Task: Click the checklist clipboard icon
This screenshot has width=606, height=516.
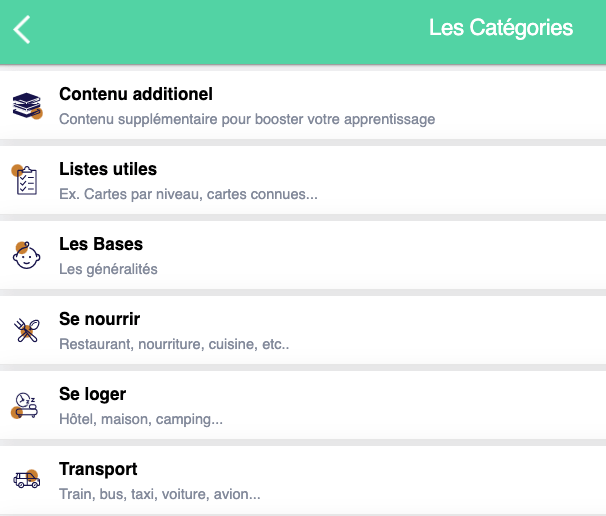Action: click(27, 180)
